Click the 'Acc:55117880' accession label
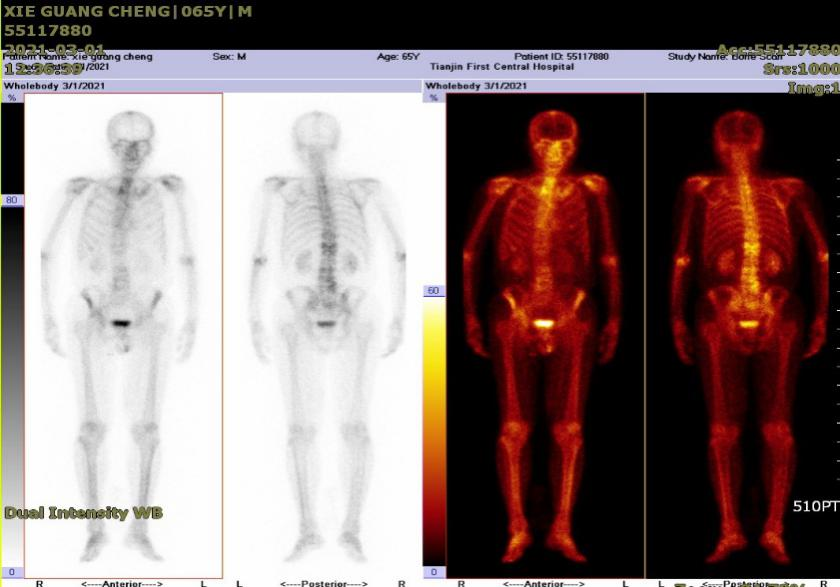This screenshot has width=840, height=587. click(x=778, y=50)
